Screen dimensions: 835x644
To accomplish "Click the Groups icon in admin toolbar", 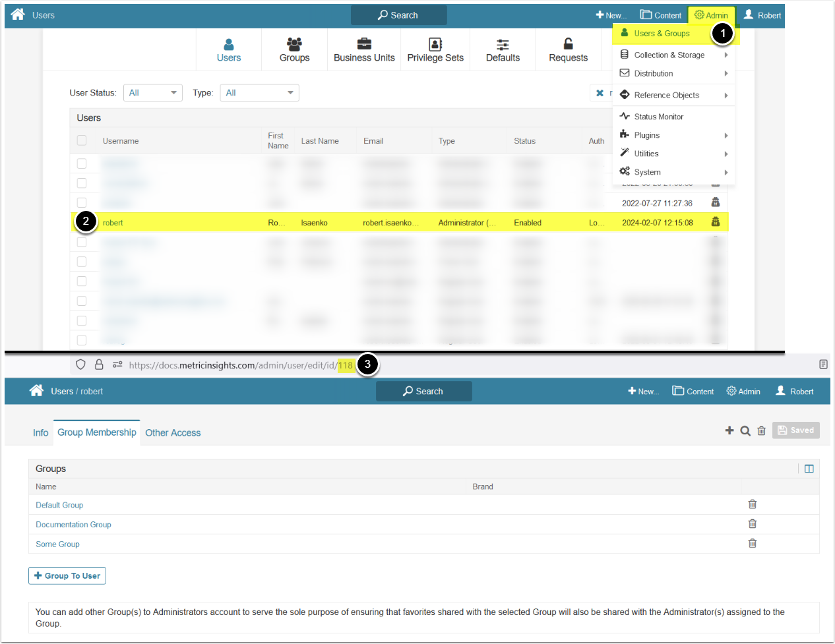I will click(294, 44).
